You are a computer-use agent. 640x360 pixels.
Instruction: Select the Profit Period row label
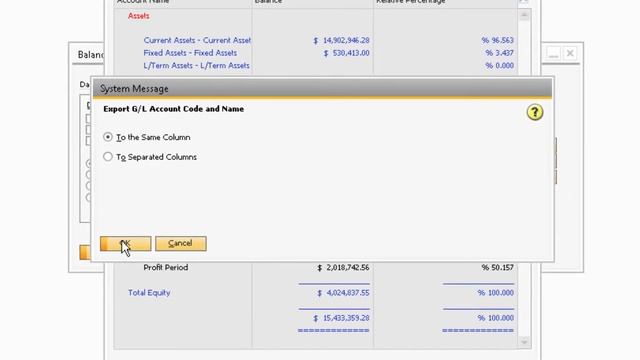click(166, 268)
